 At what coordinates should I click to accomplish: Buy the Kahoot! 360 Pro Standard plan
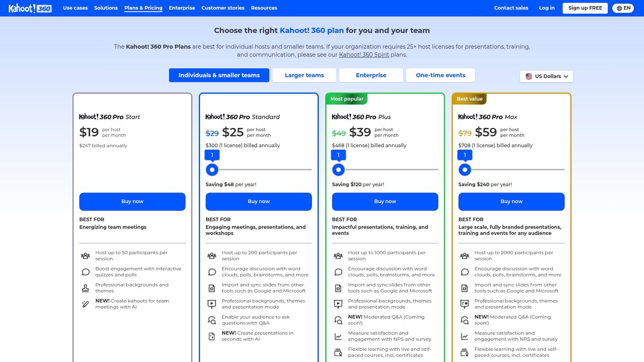click(259, 202)
